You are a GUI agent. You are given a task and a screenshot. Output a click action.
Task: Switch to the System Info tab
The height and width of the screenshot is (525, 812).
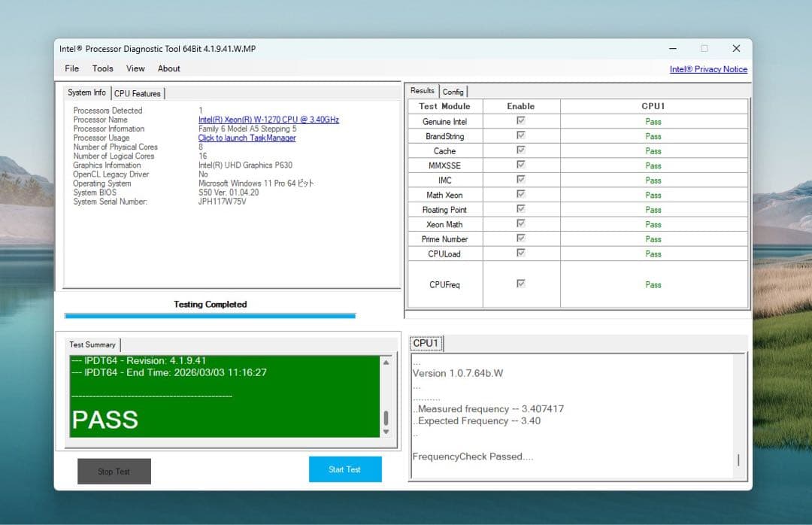[x=86, y=93]
